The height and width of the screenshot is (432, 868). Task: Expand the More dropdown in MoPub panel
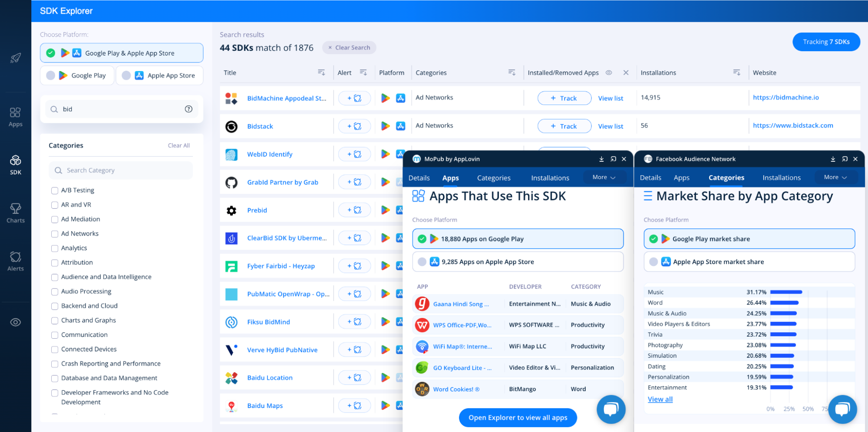pyautogui.click(x=604, y=177)
